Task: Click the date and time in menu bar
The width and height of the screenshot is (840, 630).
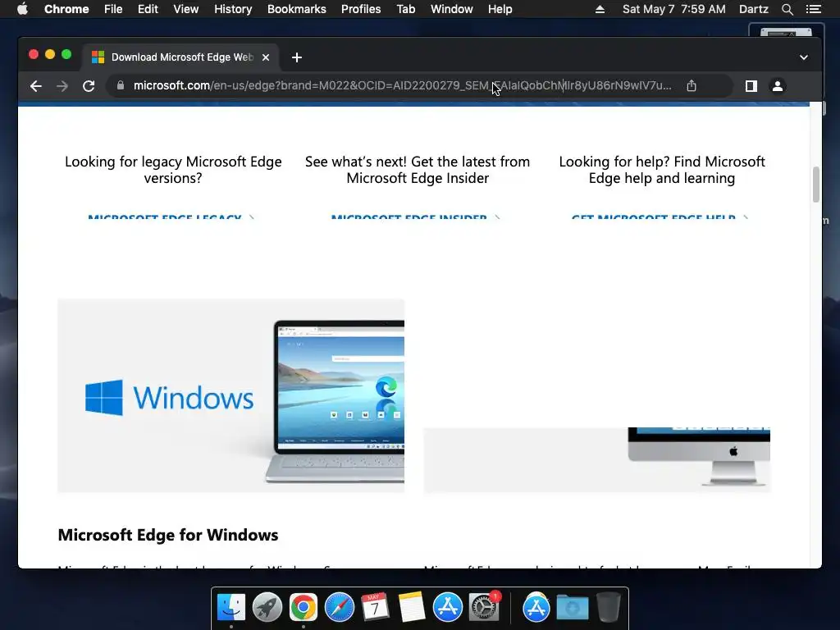Action: [674, 9]
